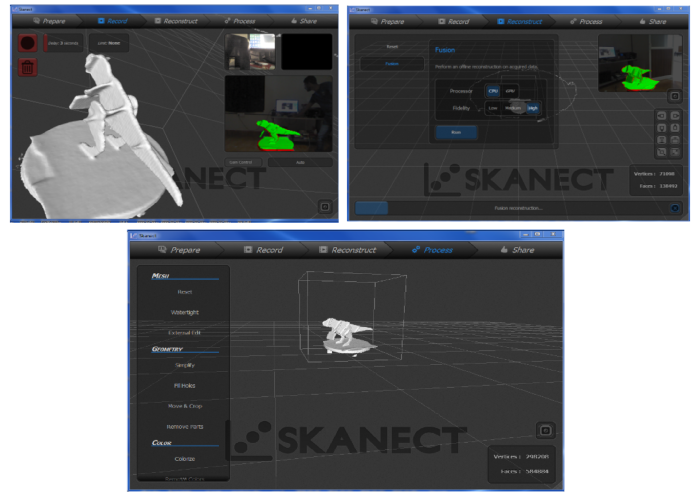Select the checkered grid view icon

675,152
